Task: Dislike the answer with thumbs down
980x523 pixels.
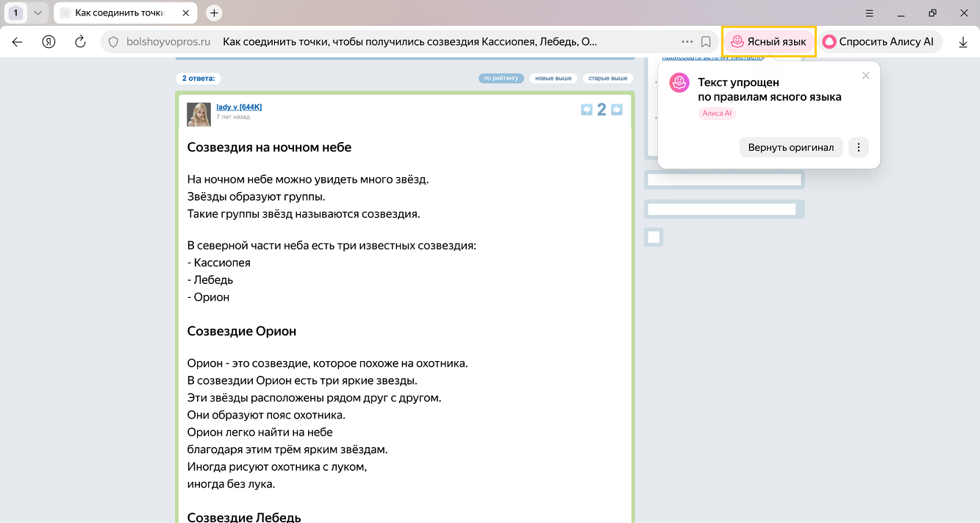Action: coord(586,110)
